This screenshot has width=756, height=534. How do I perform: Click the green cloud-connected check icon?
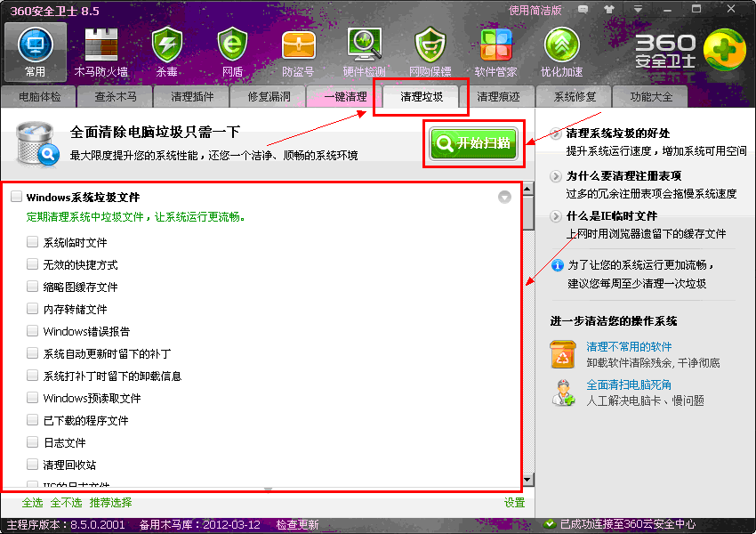(x=549, y=524)
